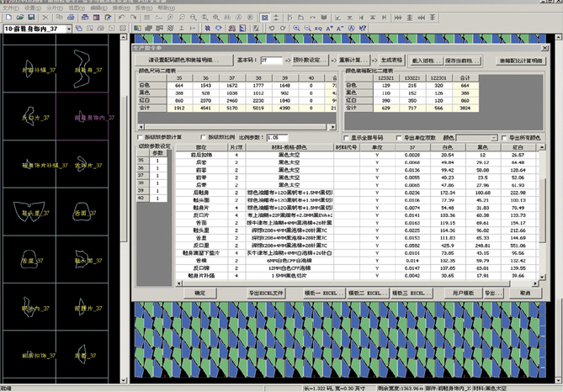Open the 视图 menu
Image resolution: width=563 pixels, height=392 pixels.
[x=77, y=8]
